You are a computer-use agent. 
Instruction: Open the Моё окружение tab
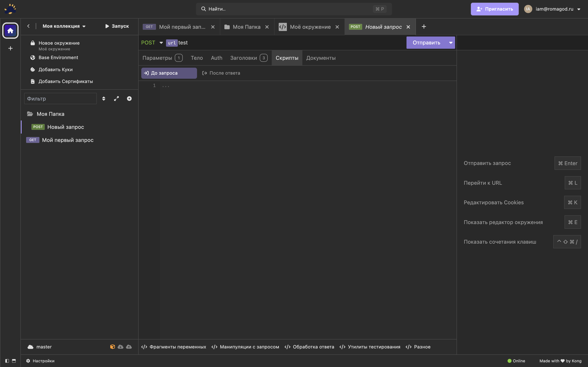310,27
